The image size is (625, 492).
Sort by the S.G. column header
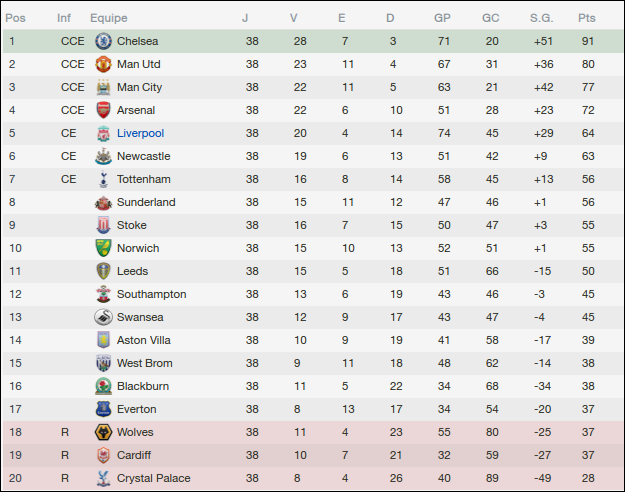[541, 18]
